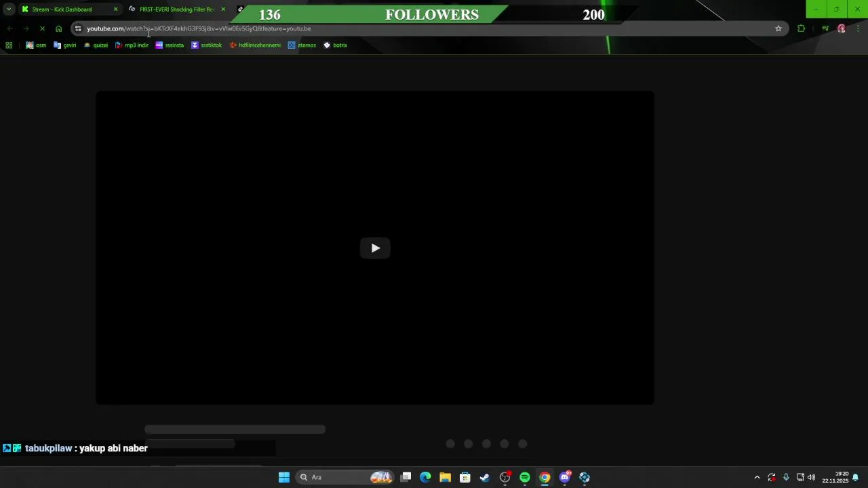Click the back navigation arrow
The height and width of the screenshot is (488, 868).
(9, 28)
